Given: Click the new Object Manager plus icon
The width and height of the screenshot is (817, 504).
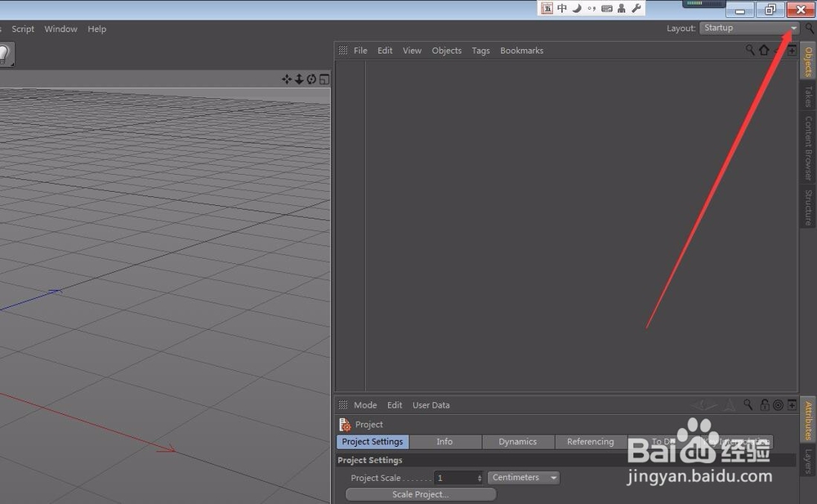Looking at the screenshot, I should coord(792,50).
